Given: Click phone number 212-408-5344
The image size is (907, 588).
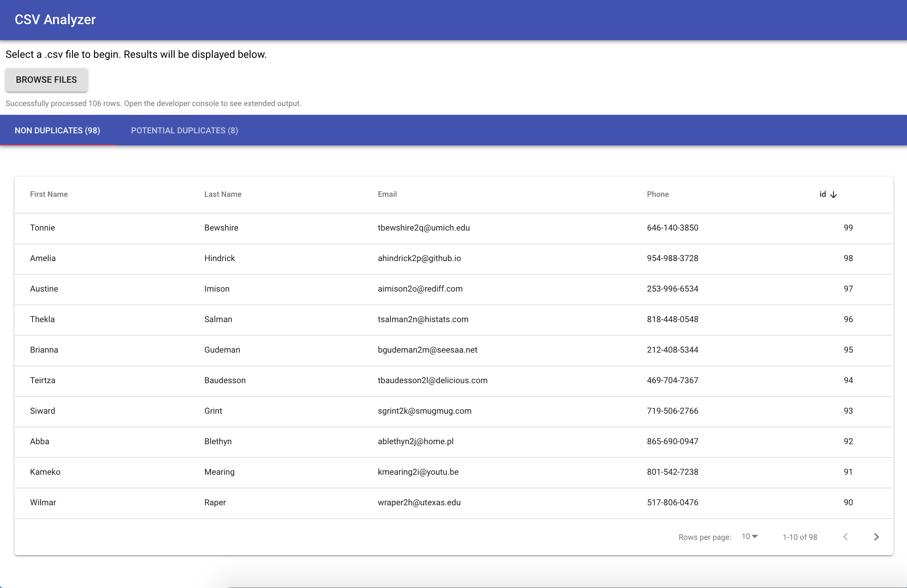Looking at the screenshot, I should tap(672, 350).
